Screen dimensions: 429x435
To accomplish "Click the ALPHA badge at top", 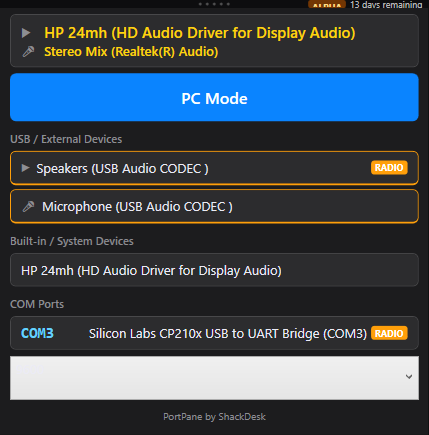I will tap(327, 5).
